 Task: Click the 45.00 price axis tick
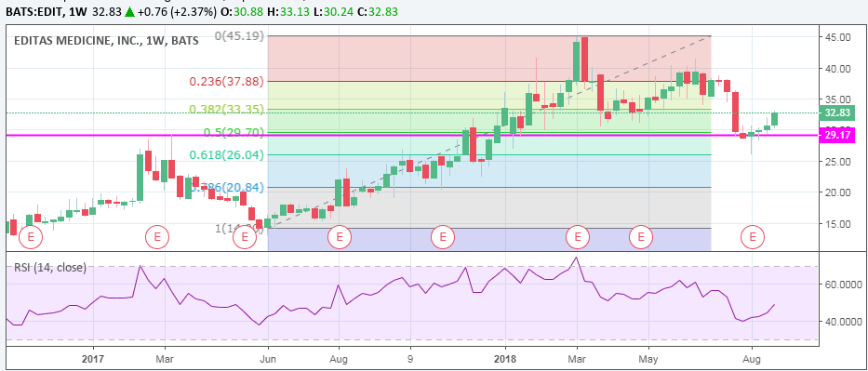[x=837, y=37]
